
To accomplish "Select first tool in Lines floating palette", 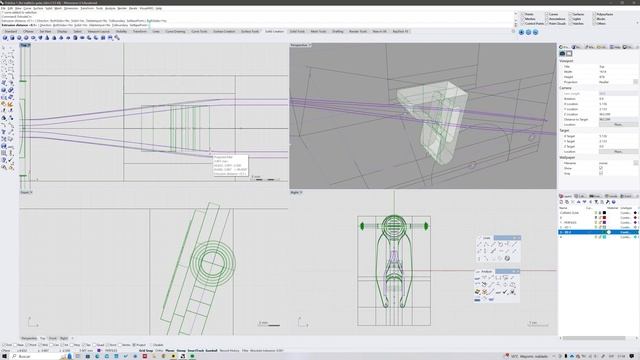I will 480,244.
